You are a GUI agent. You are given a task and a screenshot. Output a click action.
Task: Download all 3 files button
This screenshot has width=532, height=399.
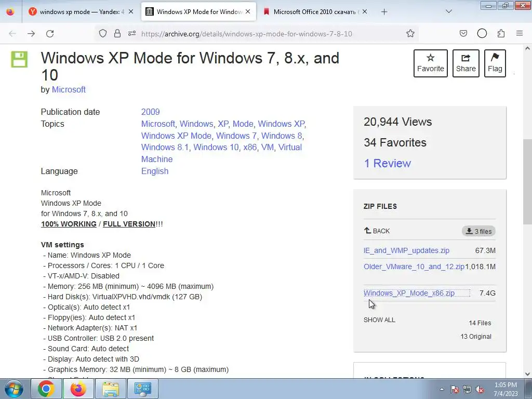pos(478,231)
